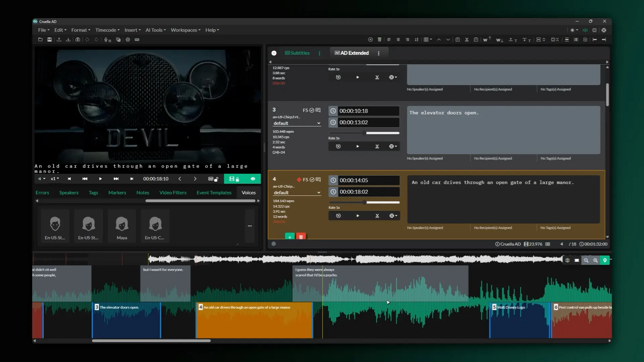The height and width of the screenshot is (362, 644).
Task: Zoom in on the timeline waveform
Action: (x=595, y=260)
